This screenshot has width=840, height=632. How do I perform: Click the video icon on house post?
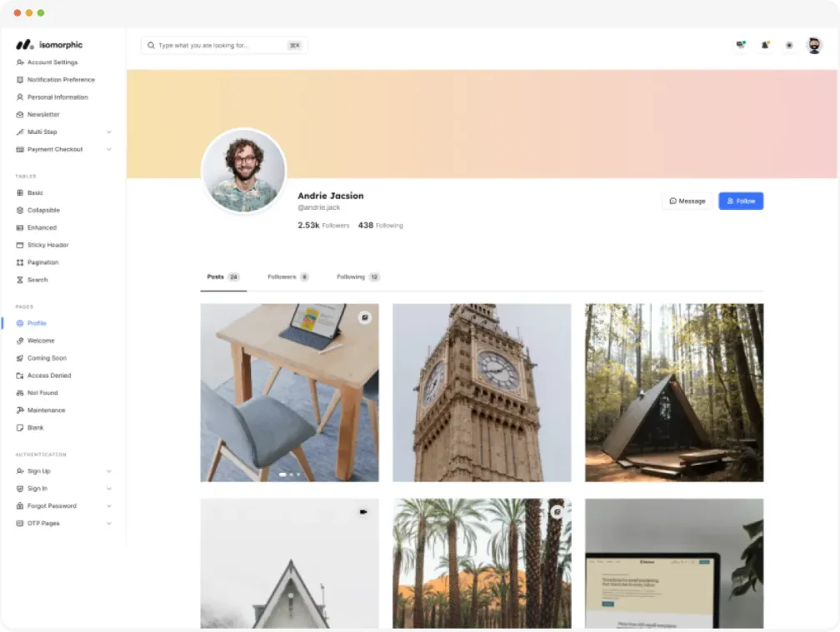tap(363, 512)
